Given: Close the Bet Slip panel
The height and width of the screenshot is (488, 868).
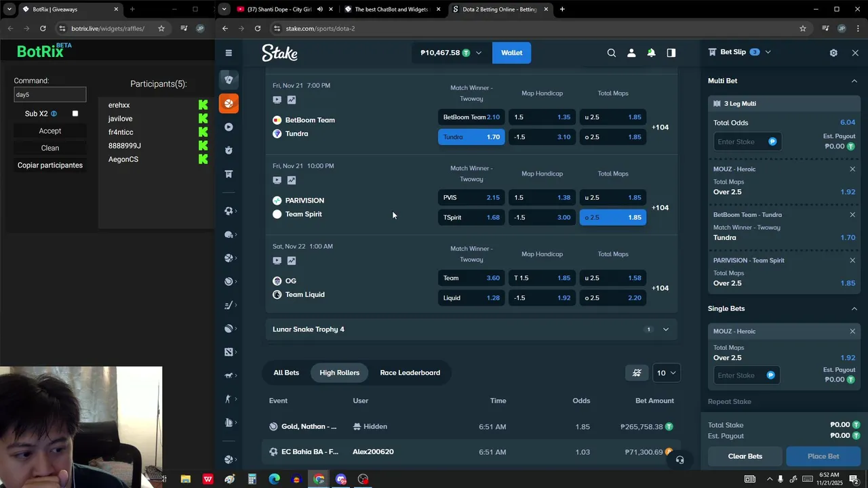Looking at the screenshot, I should (855, 53).
